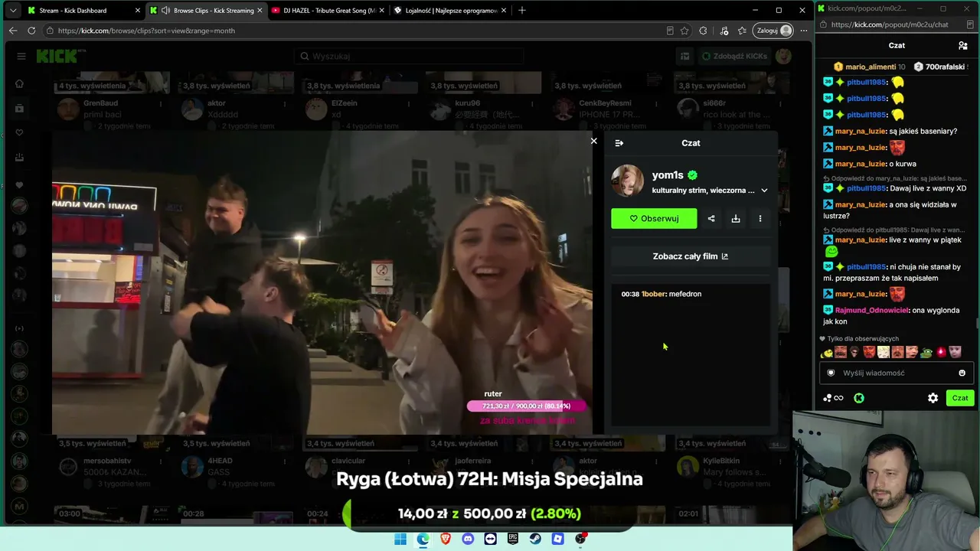Image resolution: width=980 pixels, height=551 pixels.
Task: Pick the bee emote in emote row
Action: tap(827, 353)
